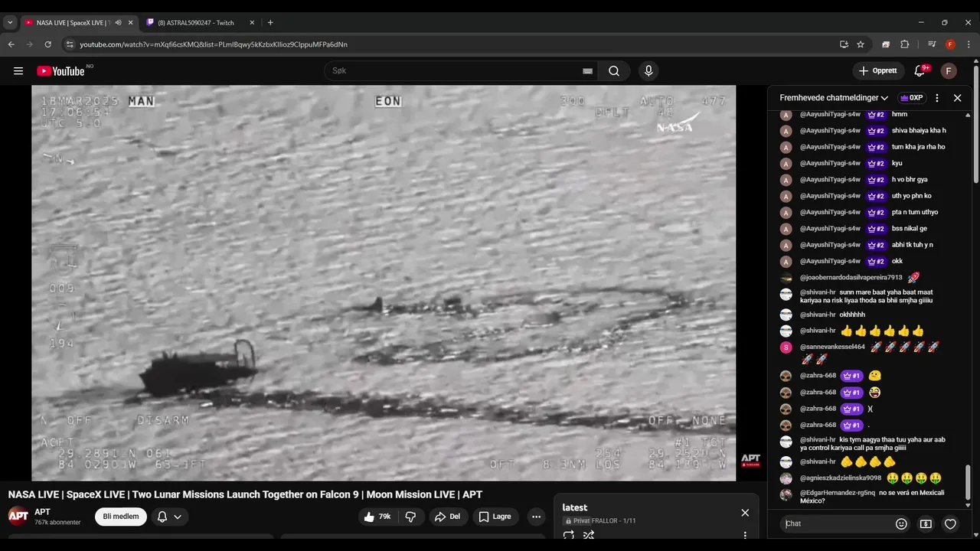Click username @agnieszkadzielinska9098 in chat

[841, 478]
